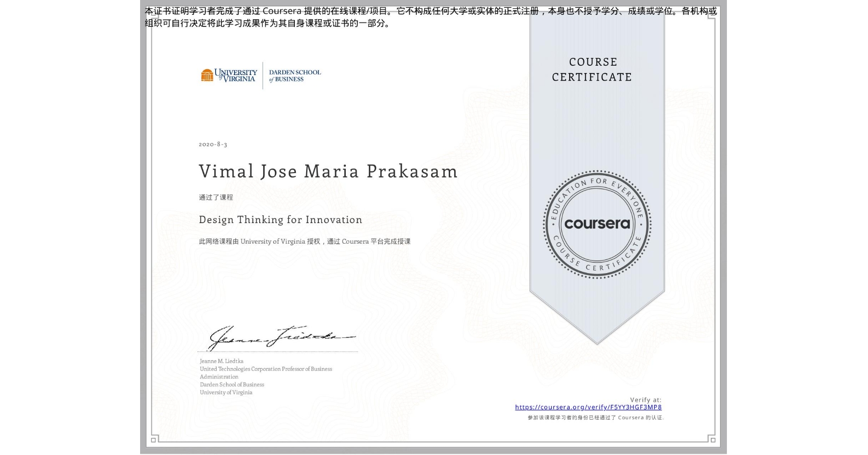868x455 pixels.
Task: Click the Darden School of Business logo
Action: point(295,76)
